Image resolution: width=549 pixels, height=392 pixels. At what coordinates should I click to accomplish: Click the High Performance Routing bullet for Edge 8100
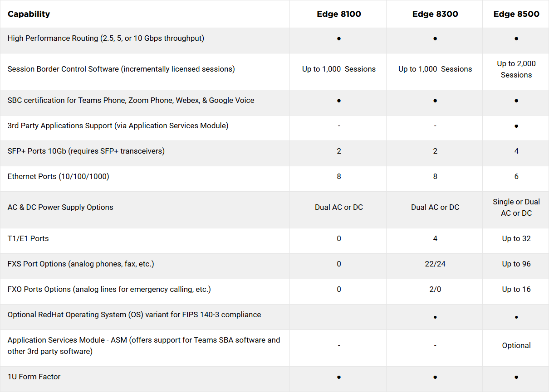click(x=339, y=39)
